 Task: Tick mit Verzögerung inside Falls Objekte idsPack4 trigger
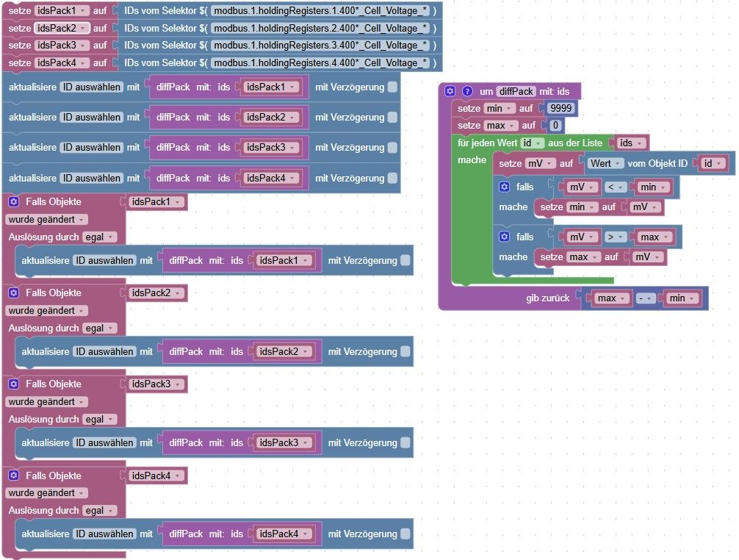(405, 534)
